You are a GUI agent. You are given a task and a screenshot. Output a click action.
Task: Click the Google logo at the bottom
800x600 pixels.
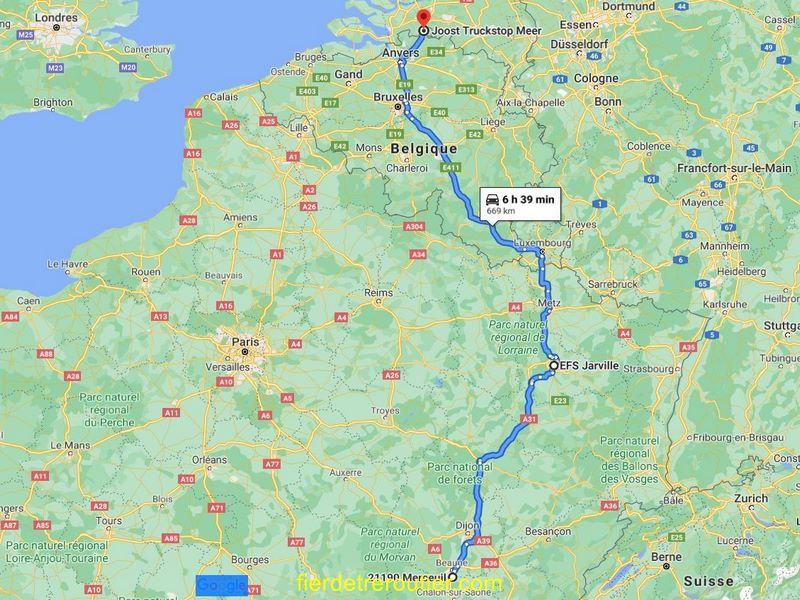pyautogui.click(x=222, y=585)
